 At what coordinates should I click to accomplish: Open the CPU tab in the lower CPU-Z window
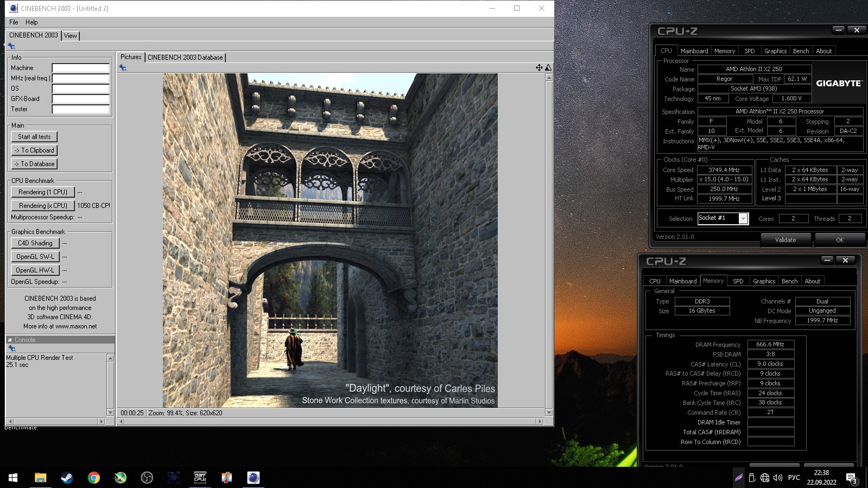coord(655,281)
